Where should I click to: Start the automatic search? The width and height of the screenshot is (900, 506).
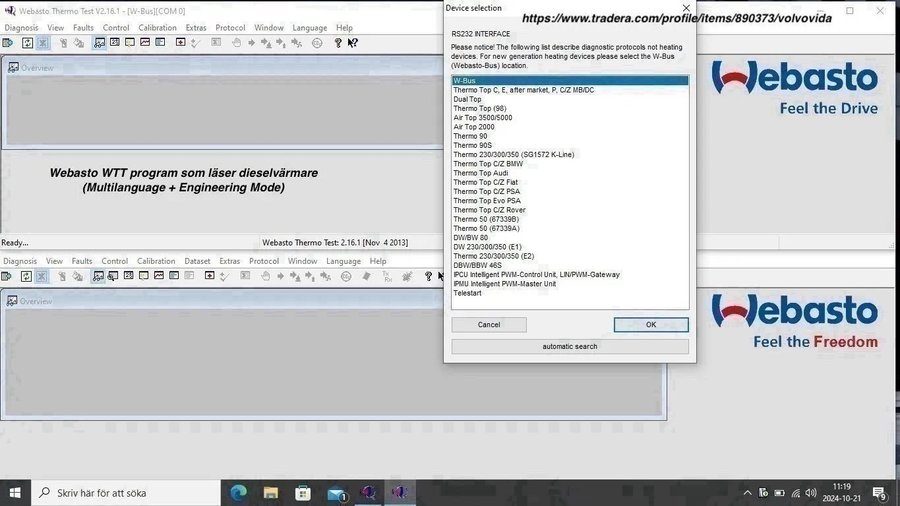coord(570,347)
